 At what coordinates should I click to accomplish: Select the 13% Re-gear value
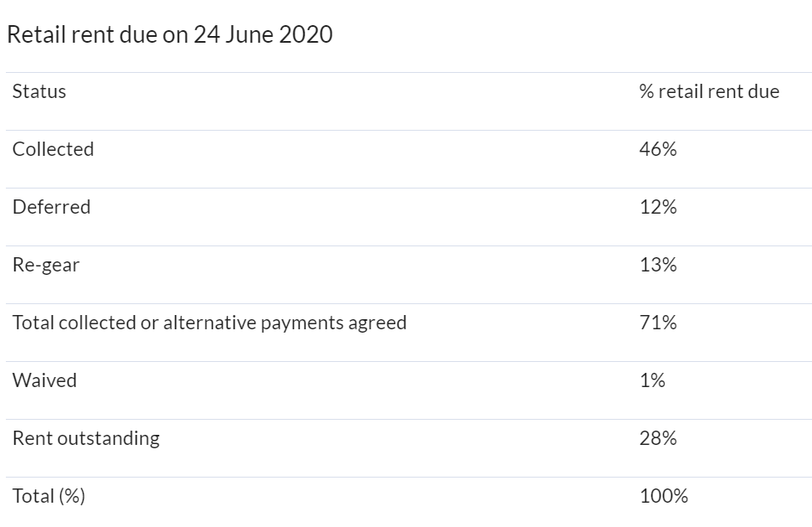pos(658,265)
